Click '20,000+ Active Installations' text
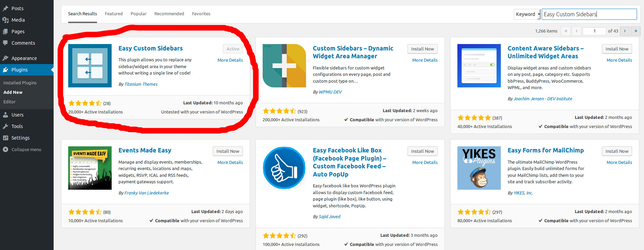This screenshot has width=644, height=250. coord(95,112)
